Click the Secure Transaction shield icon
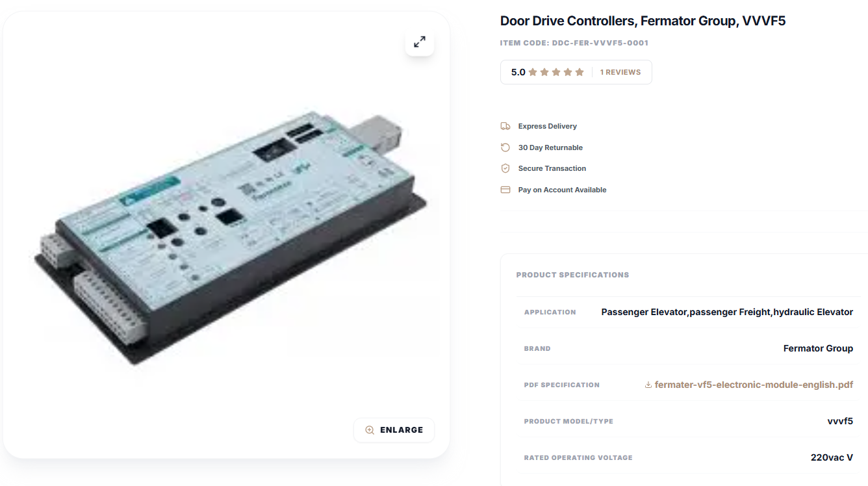868x486 pixels. tap(505, 168)
